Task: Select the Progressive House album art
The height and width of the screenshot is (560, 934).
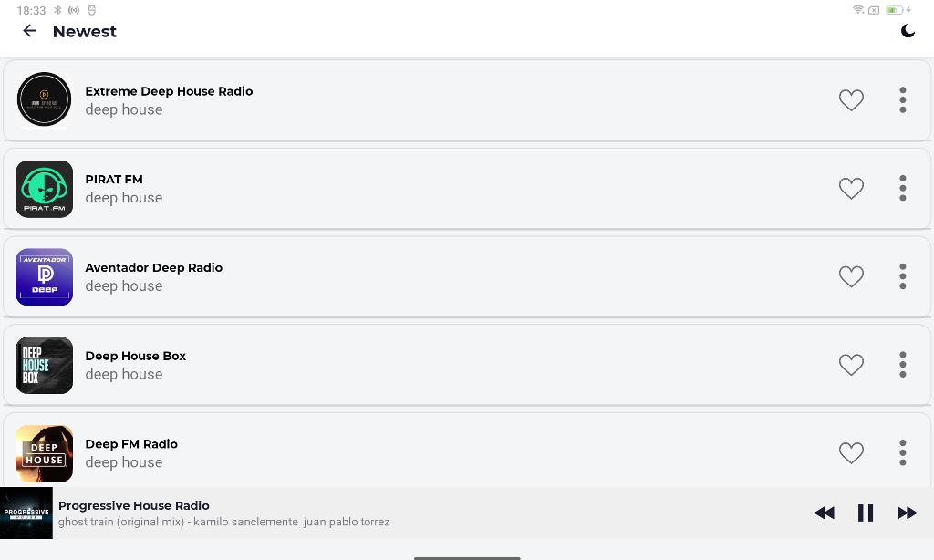Action: (x=26, y=513)
